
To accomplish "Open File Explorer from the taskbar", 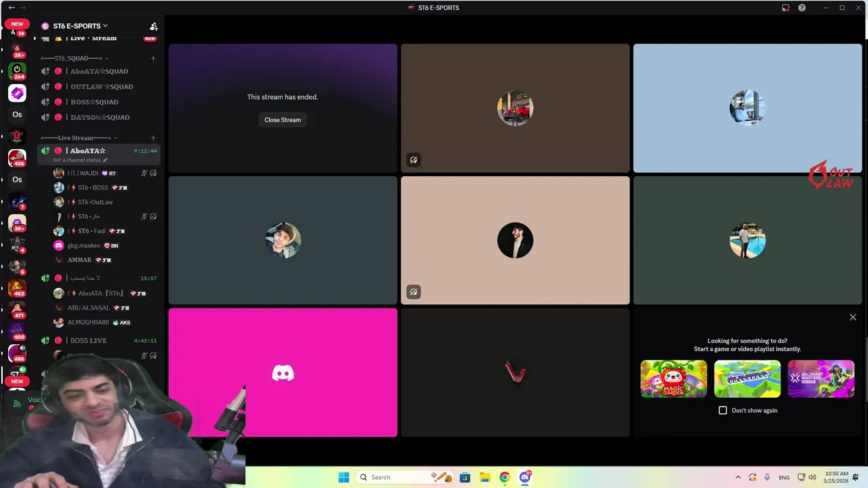I will [485, 477].
